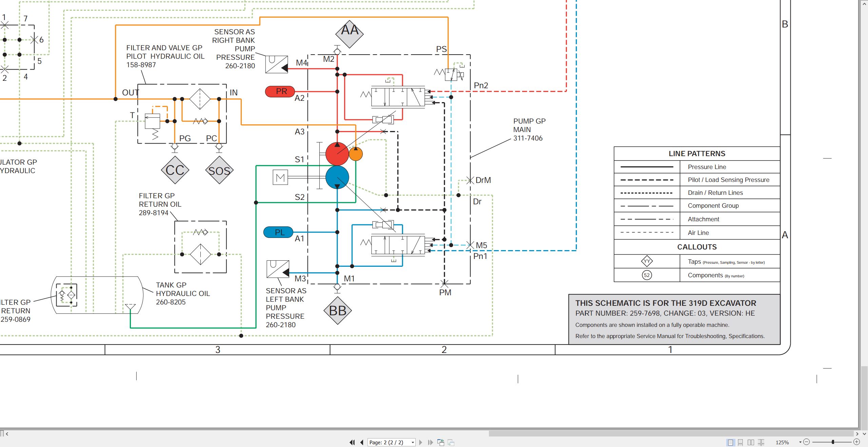Image resolution: width=868 pixels, height=447 pixels.
Task: Select two-page continuous layout icon
Action: pyautogui.click(x=761, y=442)
